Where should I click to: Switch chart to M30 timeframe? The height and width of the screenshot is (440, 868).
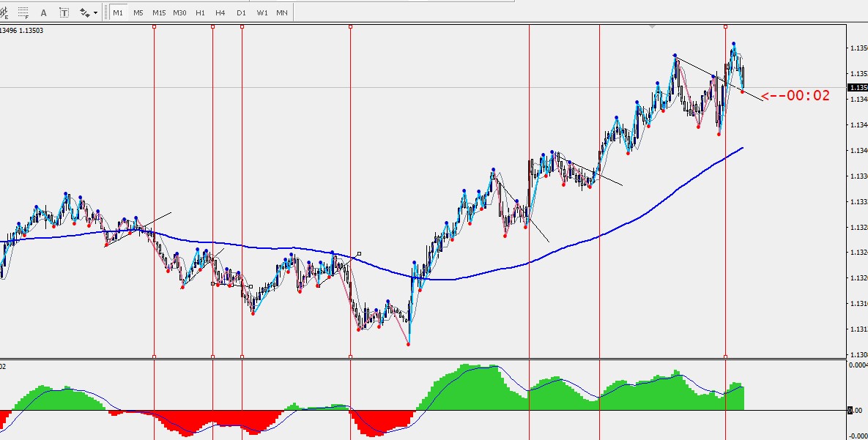(179, 12)
